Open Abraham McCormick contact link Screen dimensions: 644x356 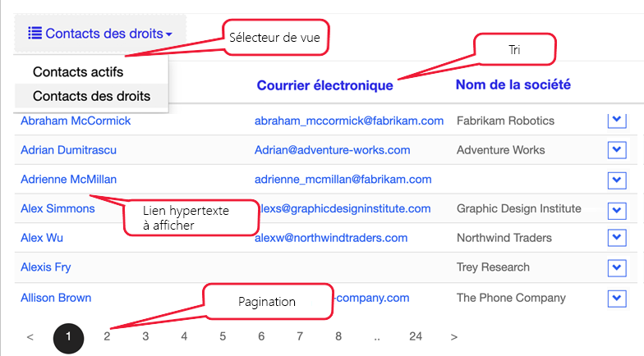coord(76,121)
